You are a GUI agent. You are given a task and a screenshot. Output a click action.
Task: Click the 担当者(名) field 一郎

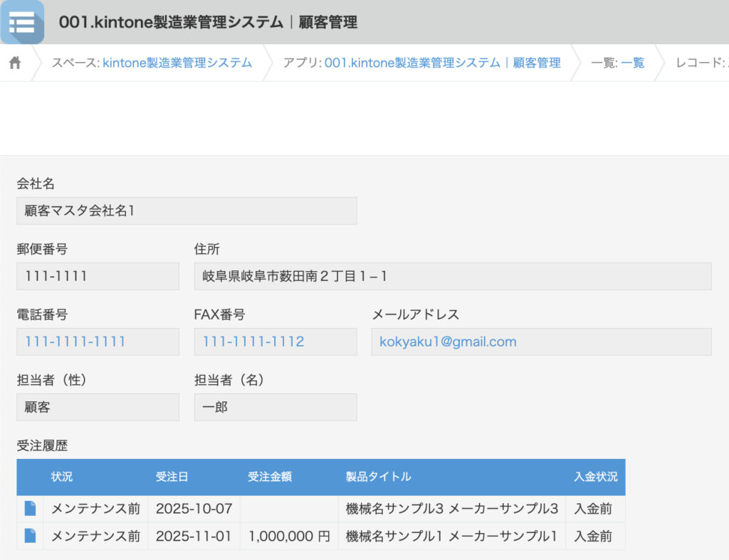(275, 407)
